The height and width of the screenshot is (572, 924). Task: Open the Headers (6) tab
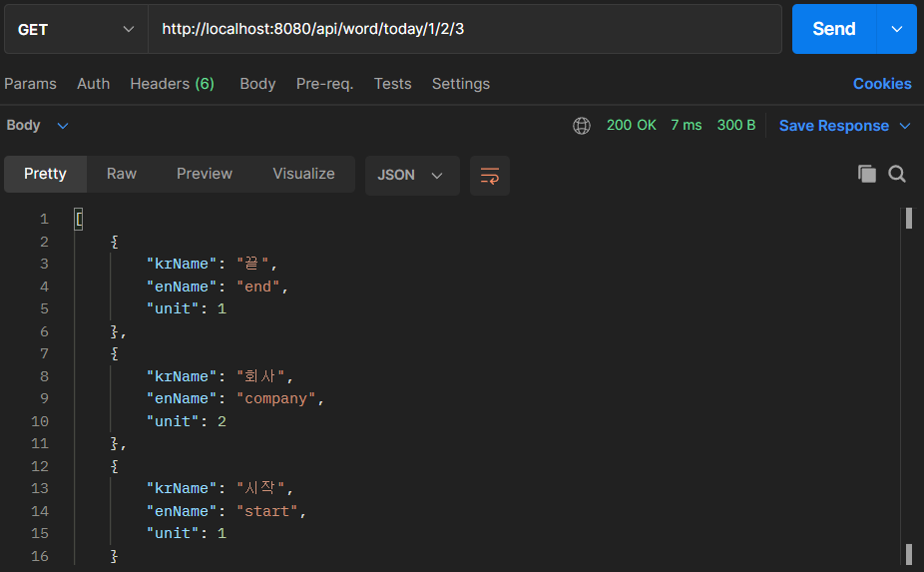(x=172, y=84)
